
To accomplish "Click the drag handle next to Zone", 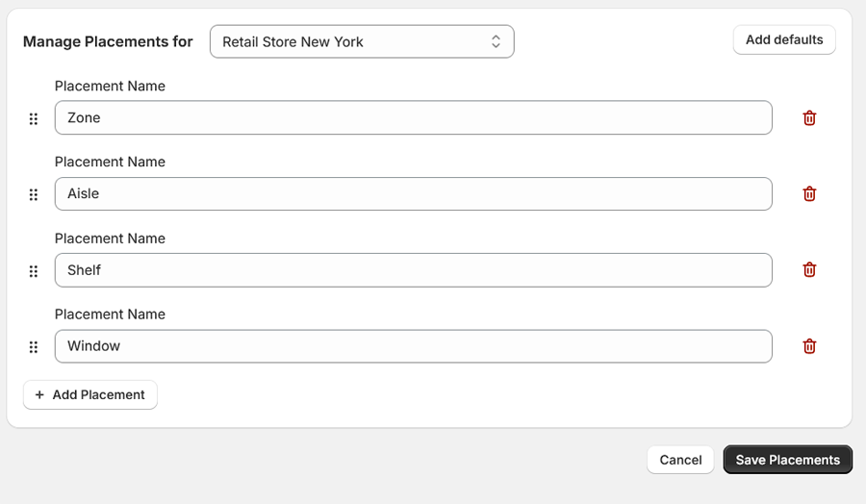I will [x=33, y=118].
